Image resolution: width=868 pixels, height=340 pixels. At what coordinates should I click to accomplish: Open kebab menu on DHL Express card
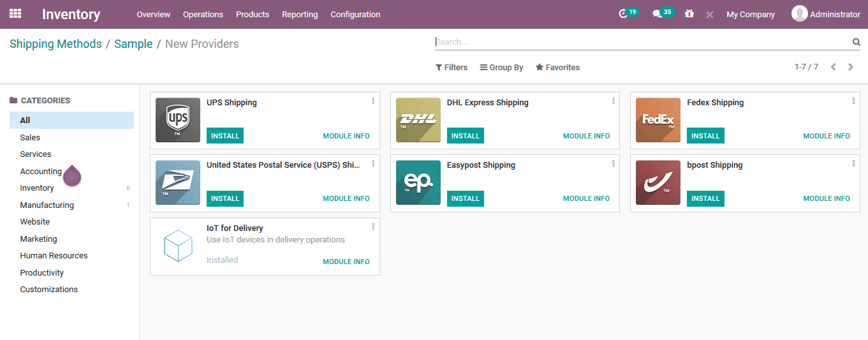(614, 101)
